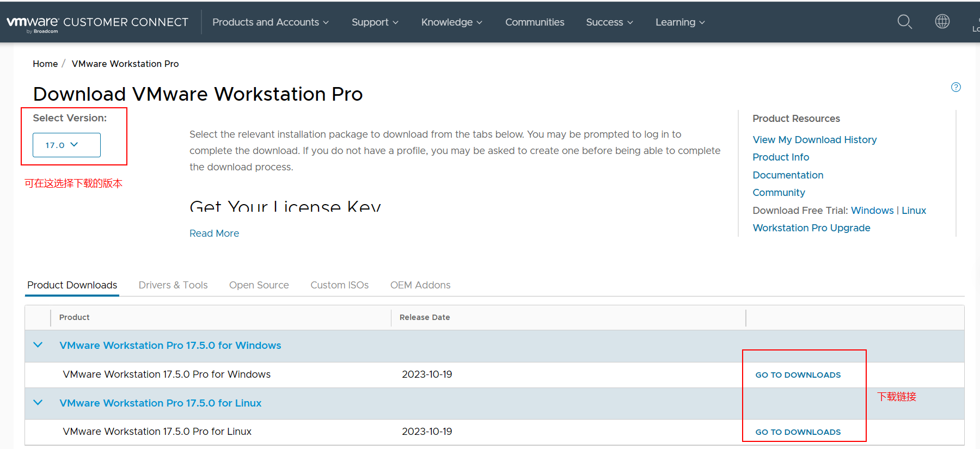Open VMware Workstation Pro 17.5.0 for Linux heading
The width and height of the screenshot is (980, 449).
(x=161, y=403)
